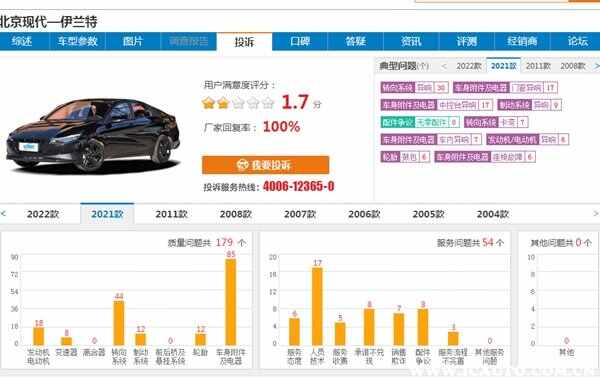
Task: Click the 轮胎 鼓包 problem tag
Action: click(405, 157)
